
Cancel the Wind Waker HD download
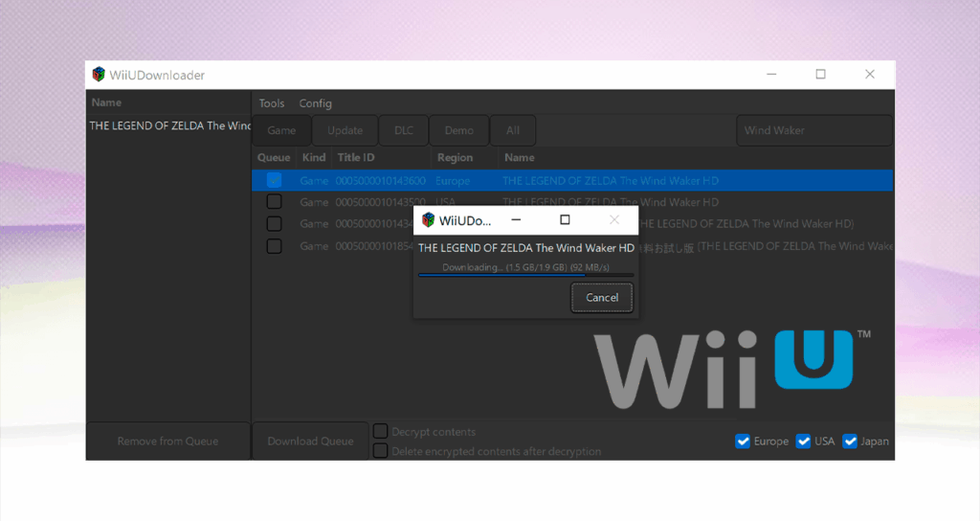(x=602, y=298)
